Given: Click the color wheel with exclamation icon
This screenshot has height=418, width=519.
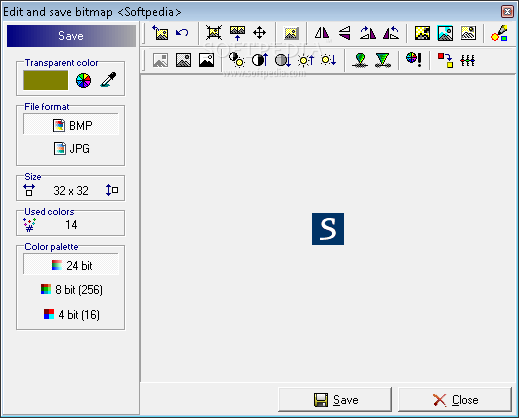Looking at the screenshot, I should point(414,60).
